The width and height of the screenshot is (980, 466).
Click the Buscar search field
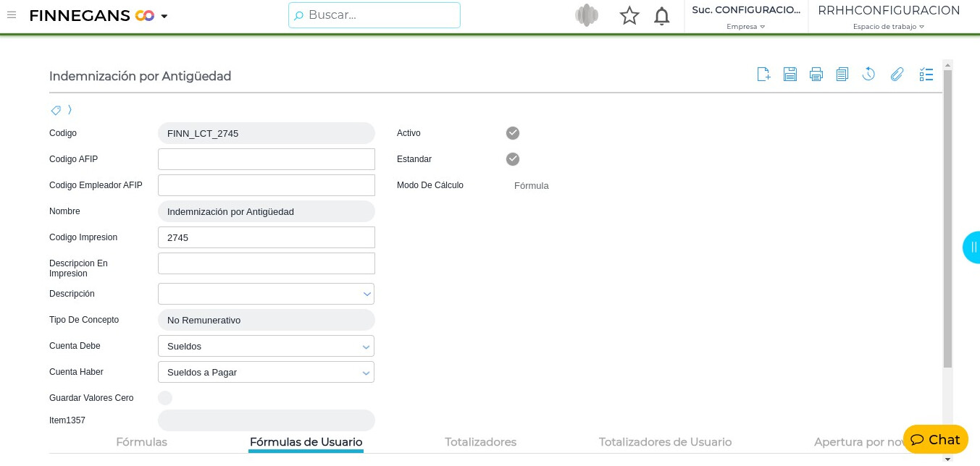[374, 15]
